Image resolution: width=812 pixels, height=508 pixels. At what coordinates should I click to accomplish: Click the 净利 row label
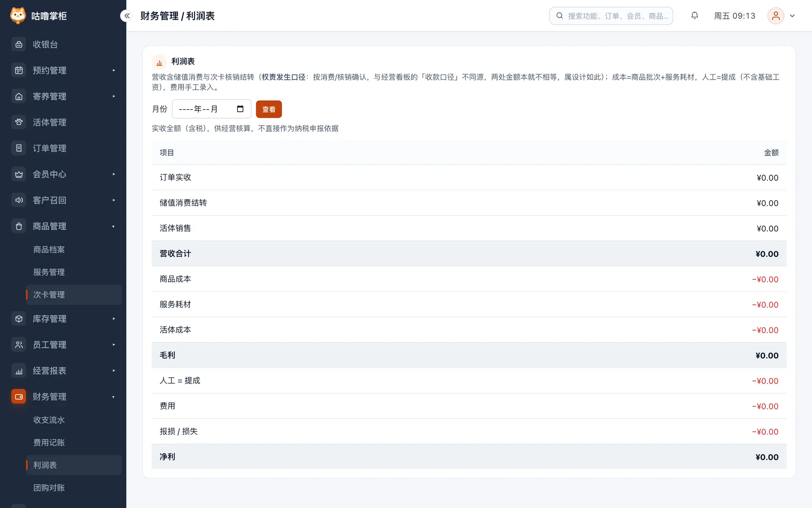(167, 457)
